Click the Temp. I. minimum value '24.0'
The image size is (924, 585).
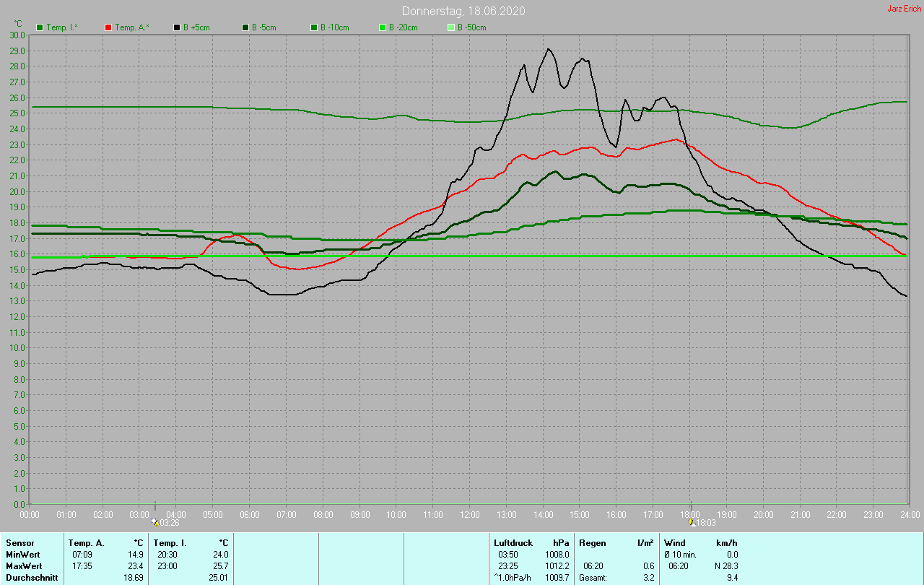(220, 554)
